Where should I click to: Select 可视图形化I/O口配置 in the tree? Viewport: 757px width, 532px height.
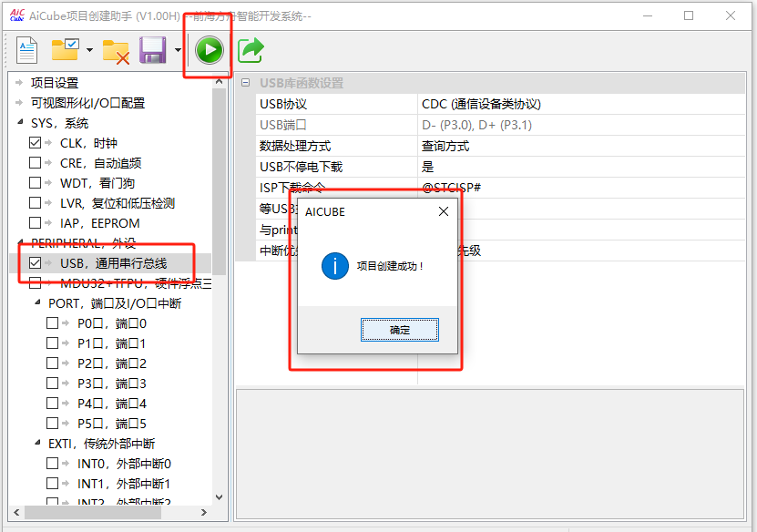click(87, 103)
